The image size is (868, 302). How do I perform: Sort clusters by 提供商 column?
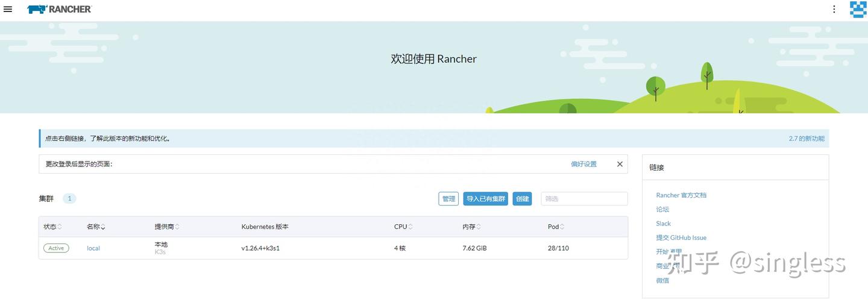(167, 227)
